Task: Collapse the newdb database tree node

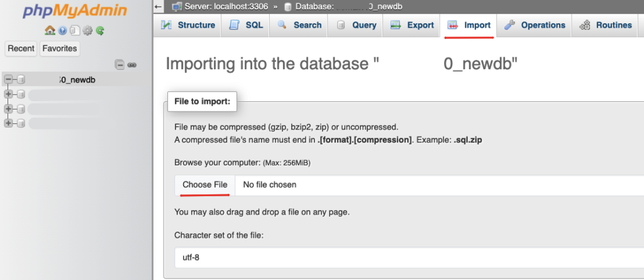Action: (8, 79)
